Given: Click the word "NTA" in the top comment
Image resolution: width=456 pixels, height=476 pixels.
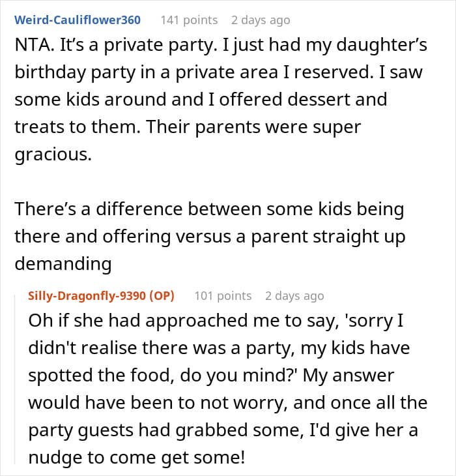Looking at the screenshot, I should pyautogui.click(x=31, y=45).
